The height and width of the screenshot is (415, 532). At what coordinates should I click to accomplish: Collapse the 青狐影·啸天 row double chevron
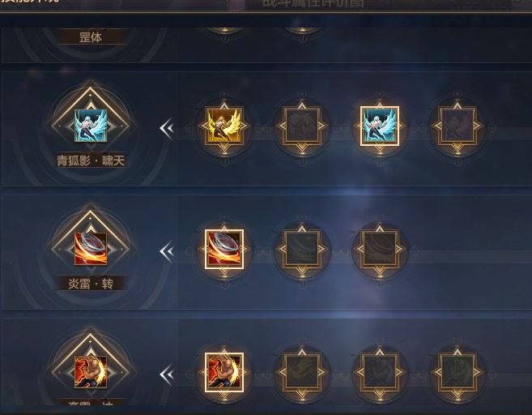167,128
